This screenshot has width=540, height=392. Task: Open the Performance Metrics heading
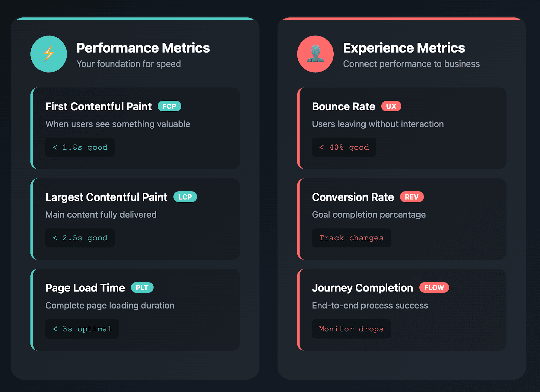143,48
